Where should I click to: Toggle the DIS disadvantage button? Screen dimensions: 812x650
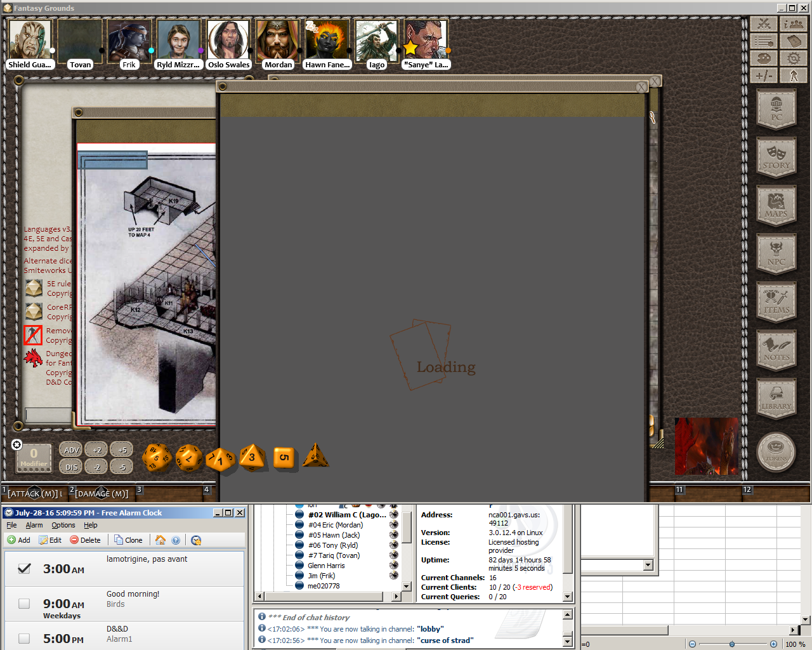(71, 467)
